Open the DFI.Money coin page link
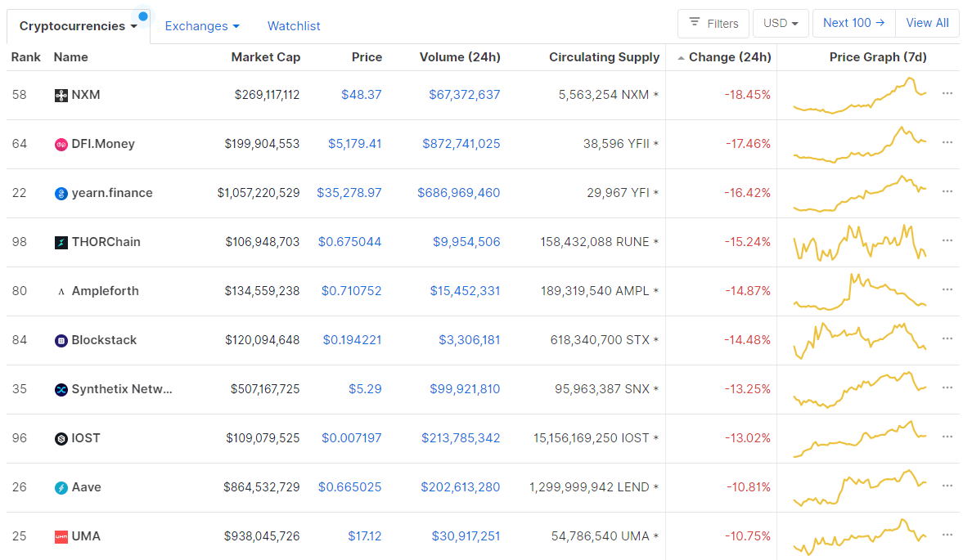Image resolution: width=972 pixels, height=560 pixels. (x=103, y=144)
